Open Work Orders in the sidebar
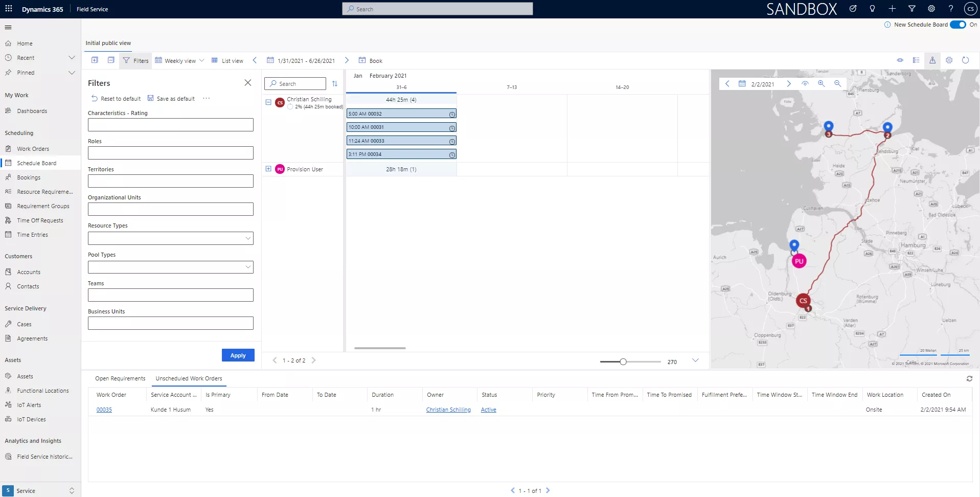Viewport: 980px width, 497px height. pos(33,149)
